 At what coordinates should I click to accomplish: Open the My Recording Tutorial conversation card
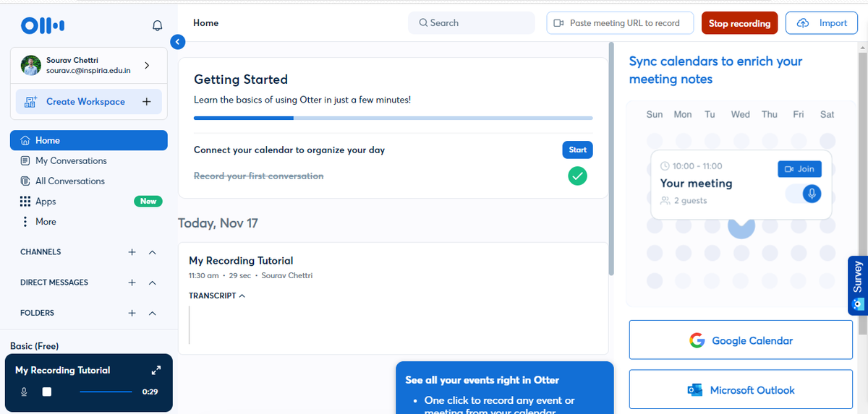[393, 298]
